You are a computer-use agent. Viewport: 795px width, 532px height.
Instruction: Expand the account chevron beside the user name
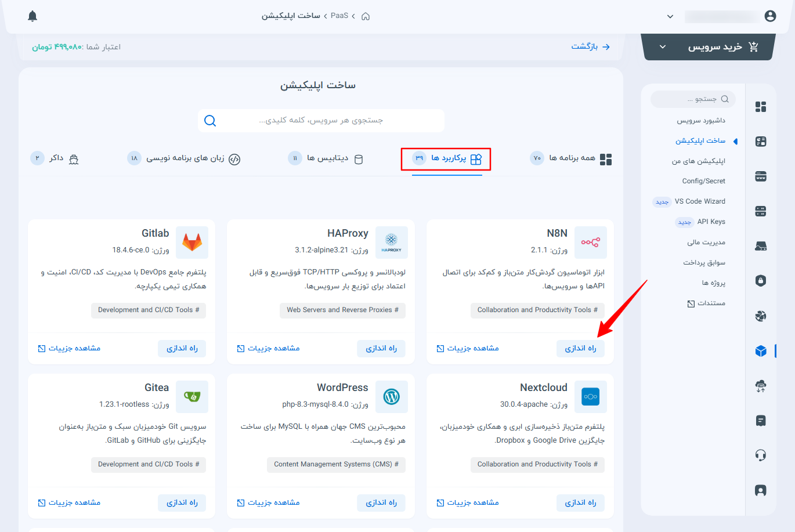click(x=670, y=16)
